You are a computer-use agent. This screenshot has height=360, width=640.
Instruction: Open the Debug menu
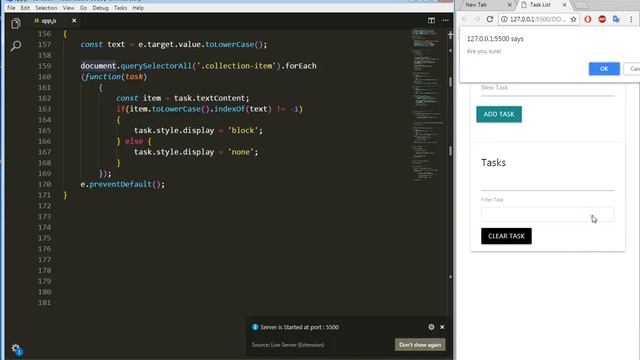(100, 8)
